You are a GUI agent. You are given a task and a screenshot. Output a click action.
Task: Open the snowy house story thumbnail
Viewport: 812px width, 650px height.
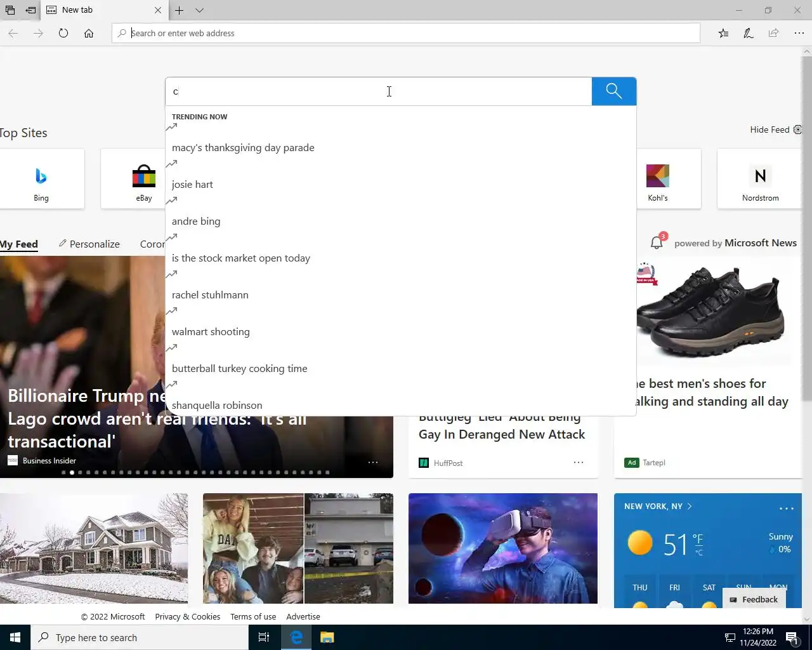click(x=94, y=548)
